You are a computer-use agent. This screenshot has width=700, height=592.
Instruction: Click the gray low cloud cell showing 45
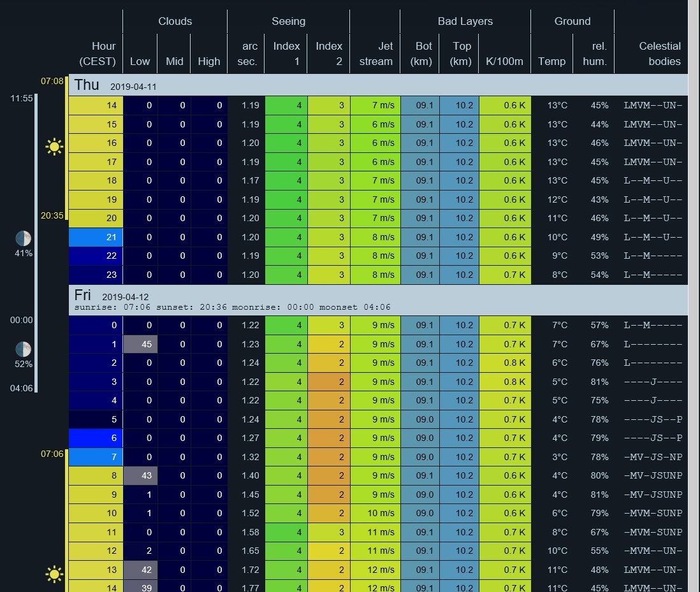[140, 344]
